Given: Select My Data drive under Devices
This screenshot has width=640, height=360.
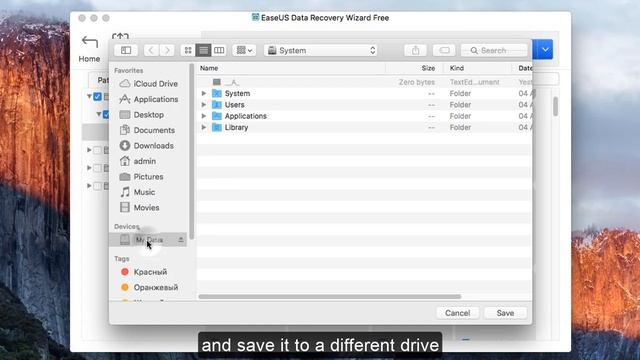Looking at the screenshot, I should (x=147, y=240).
